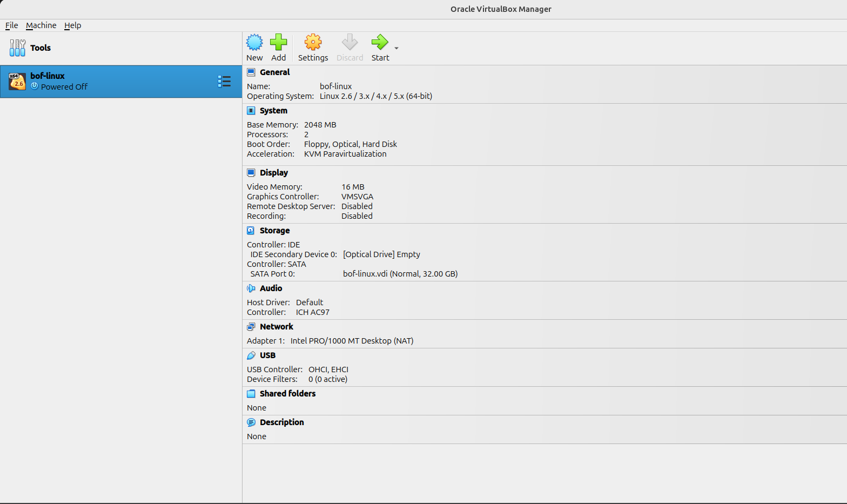
Task: Open Settings with the gear icon
Action: click(313, 43)
